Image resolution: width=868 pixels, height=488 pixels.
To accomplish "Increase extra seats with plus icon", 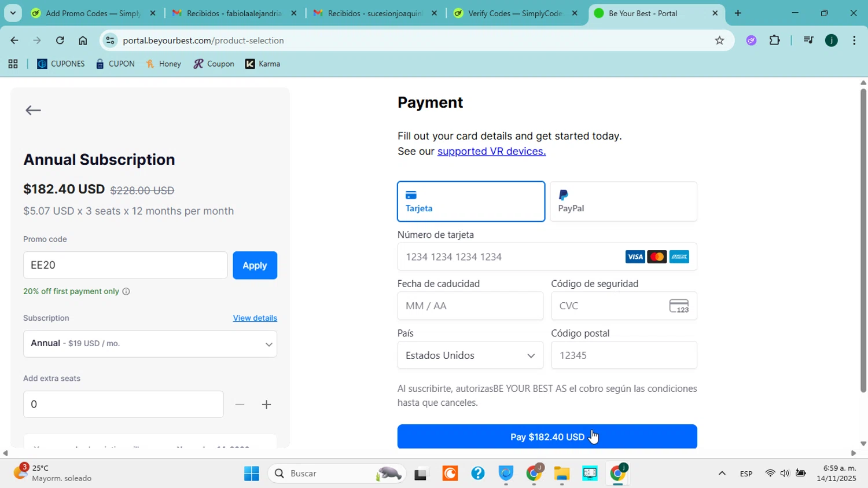I will point(266,405).
